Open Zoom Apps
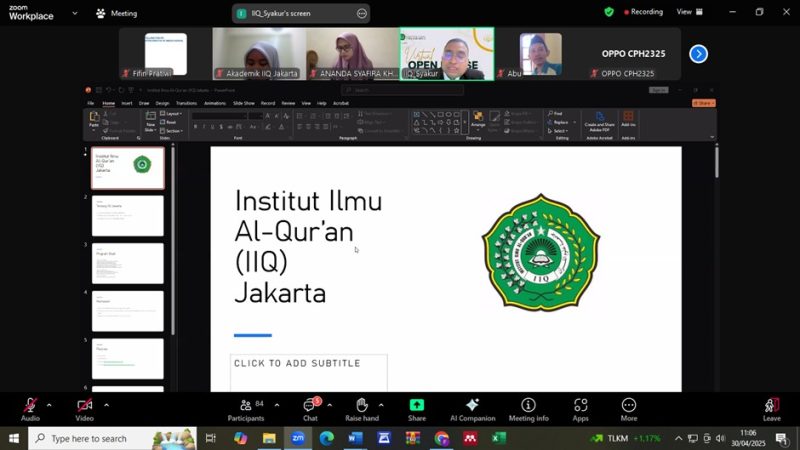The width and height of the screenshot is (800, 450). (x=581, y=410)
